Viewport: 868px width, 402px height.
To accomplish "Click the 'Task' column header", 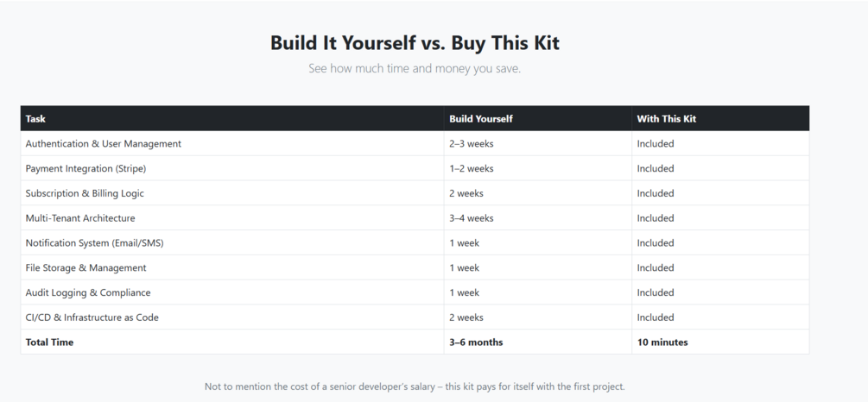I will (x=35, y=119).
